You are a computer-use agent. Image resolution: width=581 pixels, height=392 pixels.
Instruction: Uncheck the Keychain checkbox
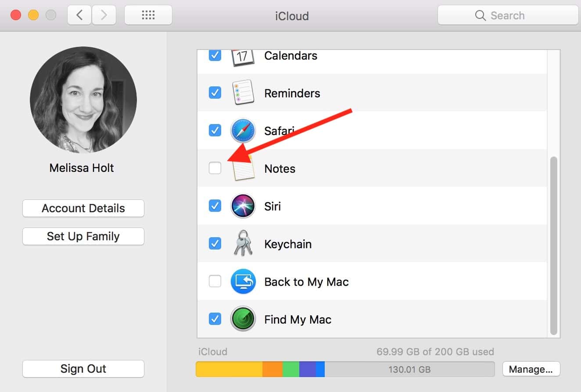pyautogui.click(x=215, y=243)
